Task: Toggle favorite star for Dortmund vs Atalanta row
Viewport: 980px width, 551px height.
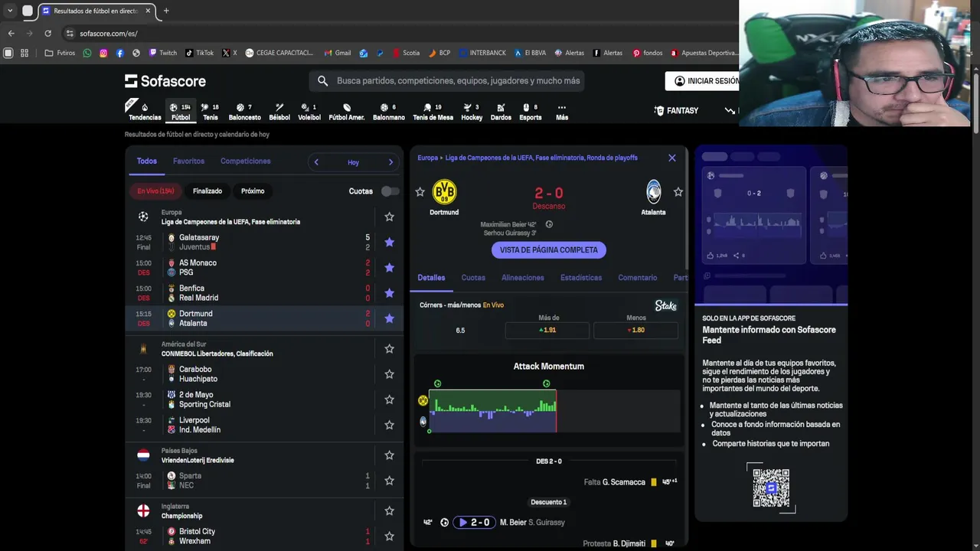Action: coord(389,318)
